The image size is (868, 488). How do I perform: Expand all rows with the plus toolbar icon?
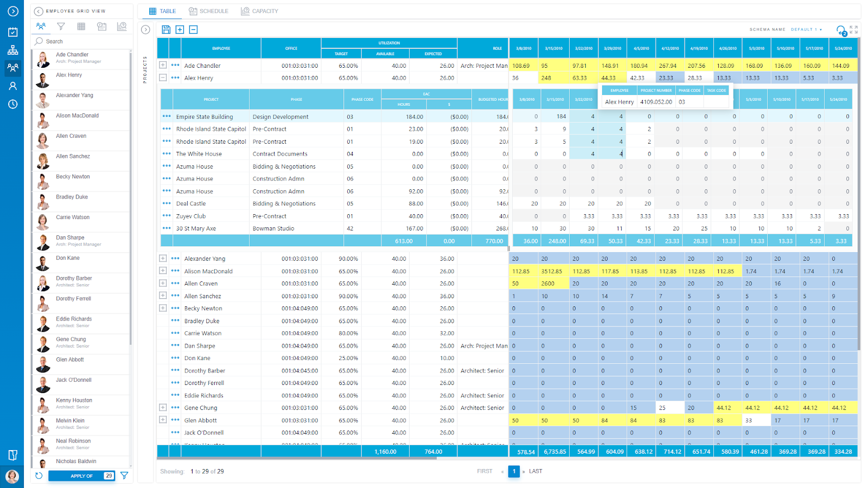pyautogui.click(x=180, y=29)
